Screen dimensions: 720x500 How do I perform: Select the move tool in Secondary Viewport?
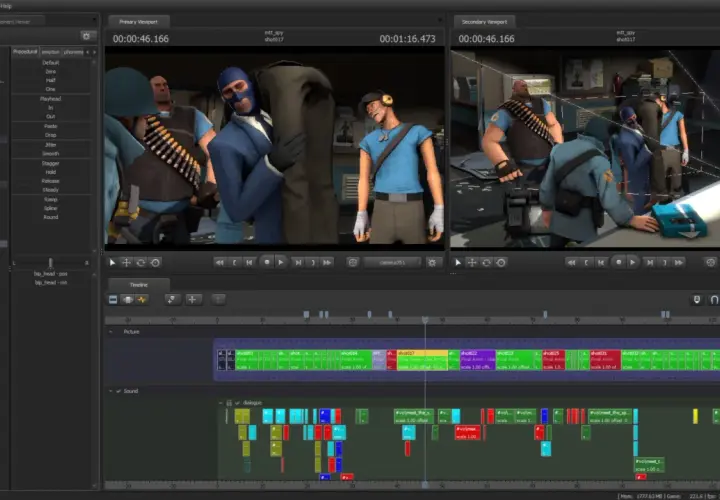coord(472,263)
